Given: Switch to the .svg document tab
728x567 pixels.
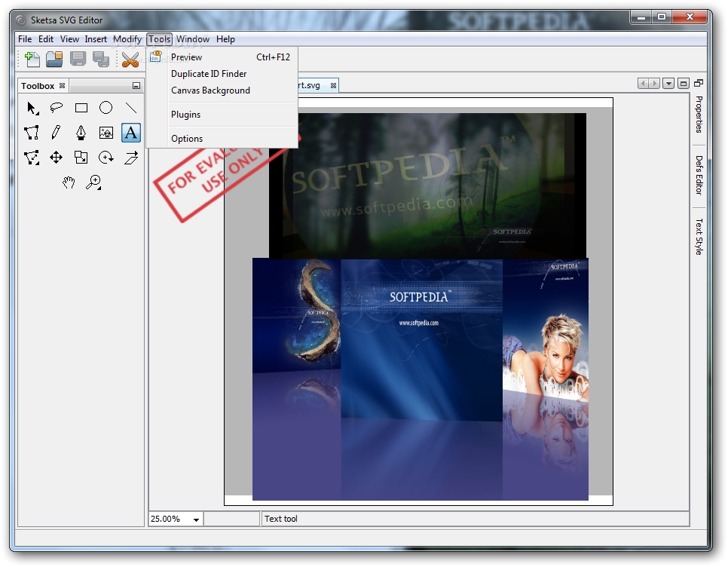Looking at the screenshot, I should tap(309, 85).
